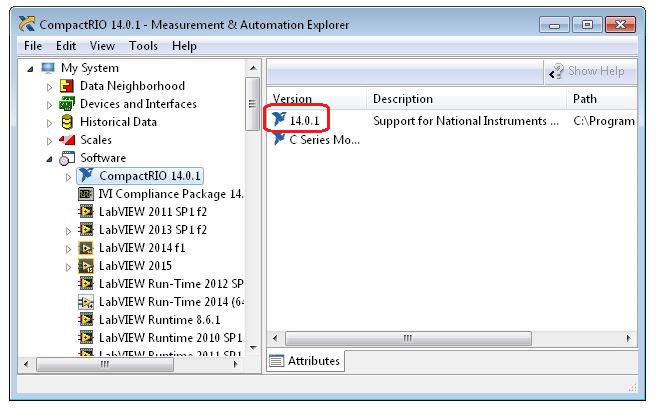Collapse the Software tree node
657x413 pixels.
tap(49, 158)
